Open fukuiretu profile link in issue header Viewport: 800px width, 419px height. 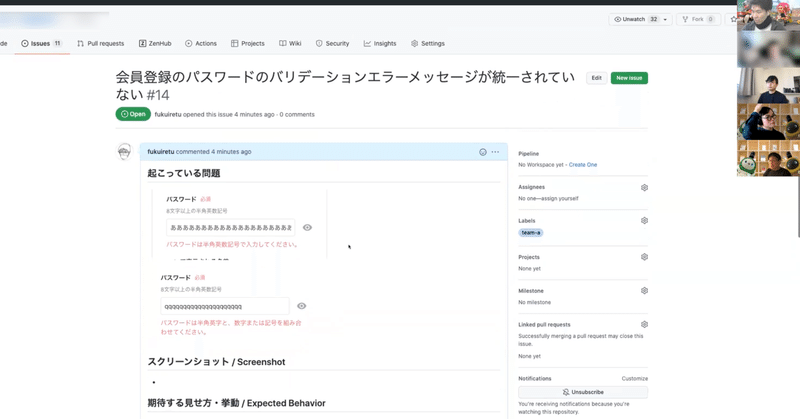click(168, 114)
